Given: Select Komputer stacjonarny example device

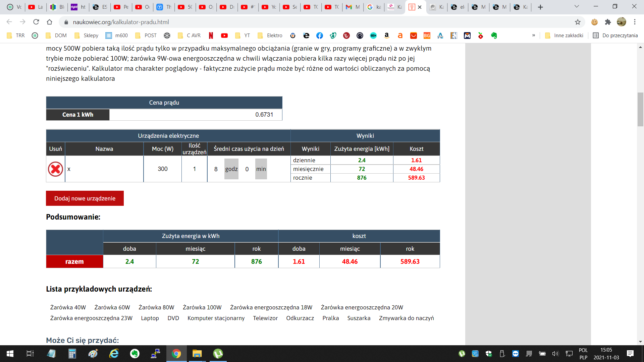Looking at the screenshot, I should click(216, 318).
